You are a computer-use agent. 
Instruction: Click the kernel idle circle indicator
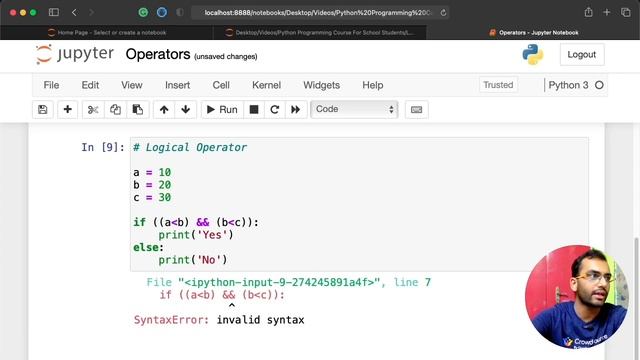coord(599,85)
